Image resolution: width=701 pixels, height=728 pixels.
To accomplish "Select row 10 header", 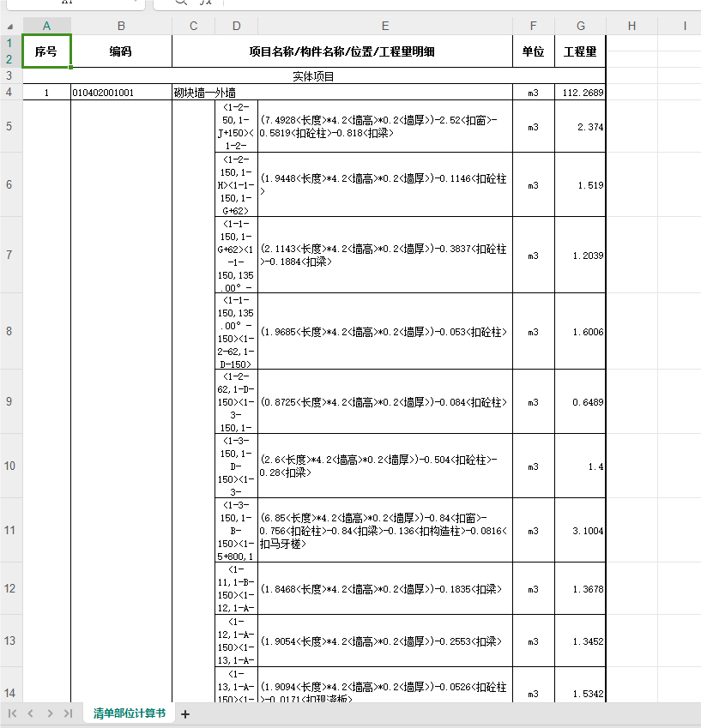I will pos(9,466).
